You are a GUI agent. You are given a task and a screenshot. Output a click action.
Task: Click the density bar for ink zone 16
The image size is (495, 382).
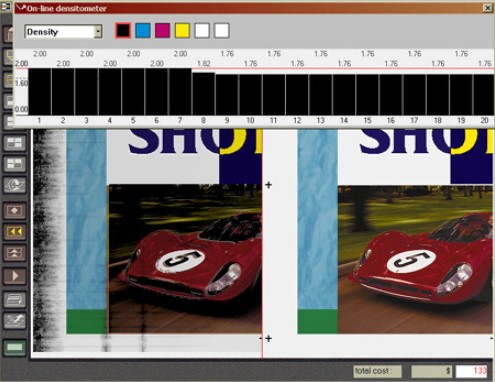[391, 95]
